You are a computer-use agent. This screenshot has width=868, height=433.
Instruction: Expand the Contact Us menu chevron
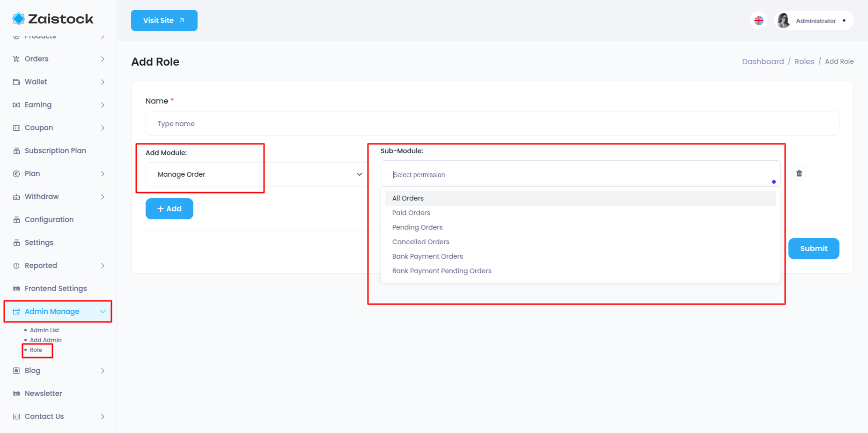click(103, 417)
